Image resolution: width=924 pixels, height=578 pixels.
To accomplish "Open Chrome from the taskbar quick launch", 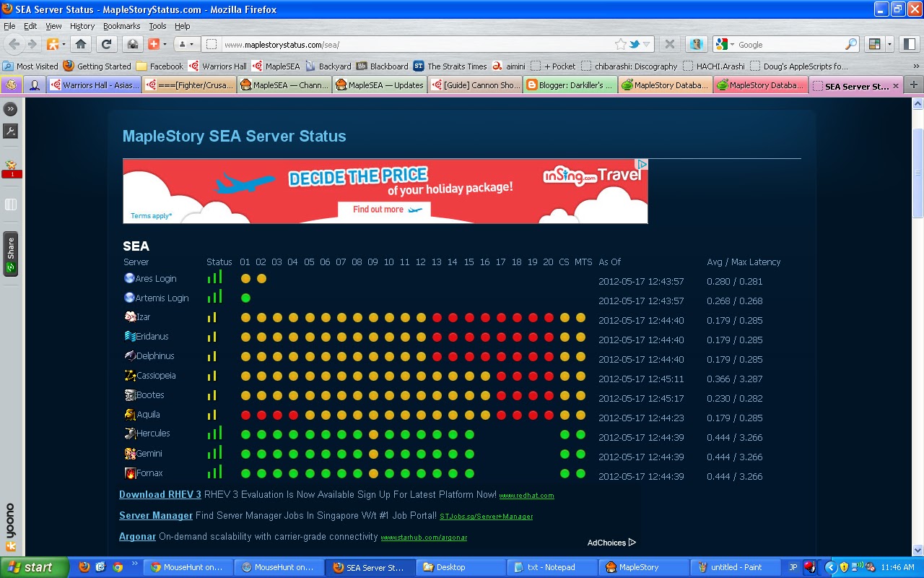I will (117, 567).
